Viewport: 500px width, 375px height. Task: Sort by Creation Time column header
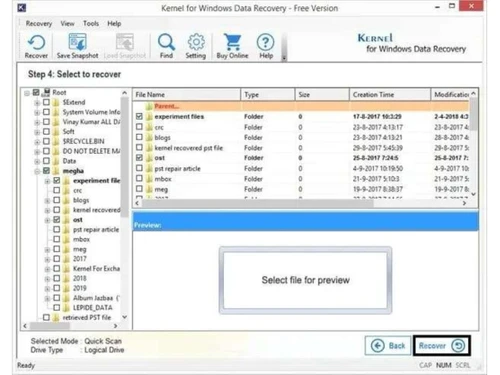[x=390, y=95]
